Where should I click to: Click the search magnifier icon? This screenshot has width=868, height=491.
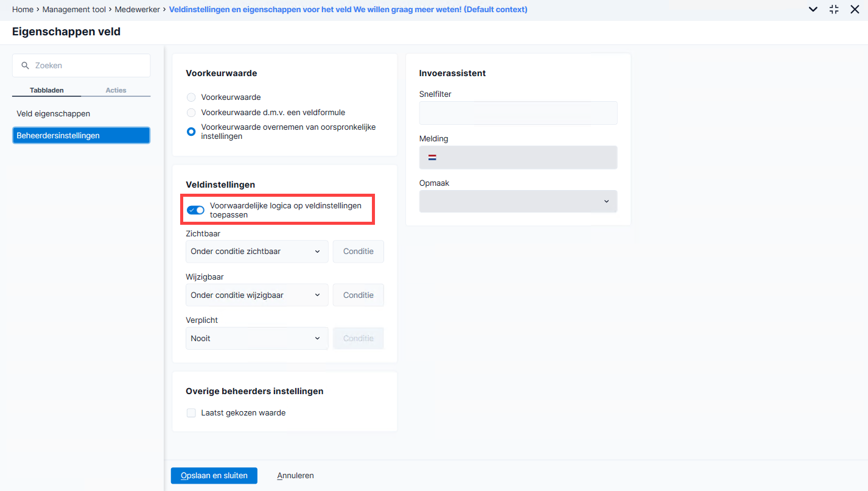pyautogui.click(x=25, y=65)
